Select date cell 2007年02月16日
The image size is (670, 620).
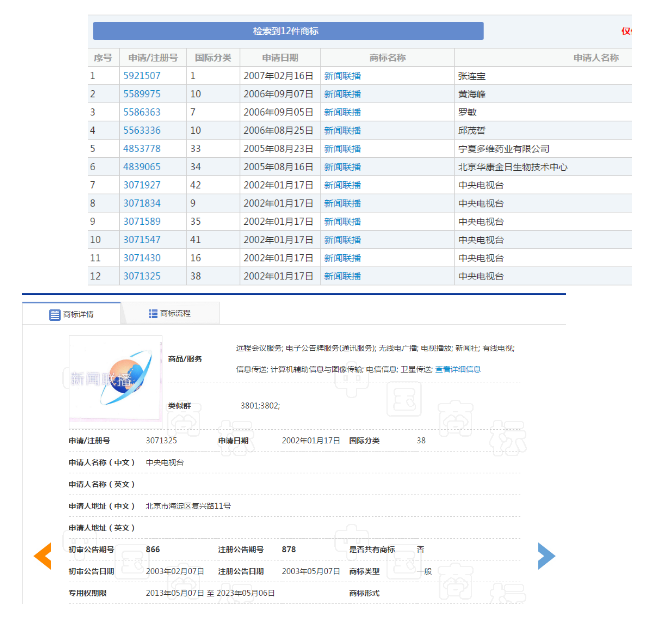(279, 76)
